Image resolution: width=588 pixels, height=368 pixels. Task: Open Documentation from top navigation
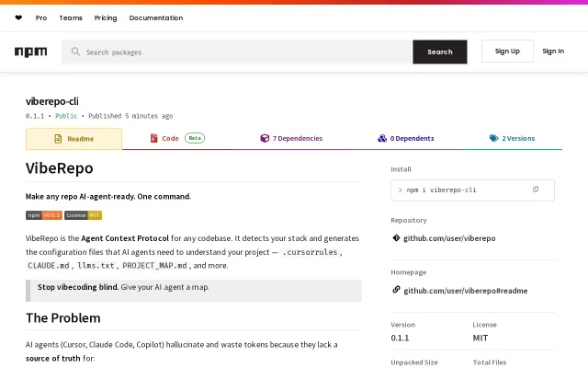click(156, 17)
